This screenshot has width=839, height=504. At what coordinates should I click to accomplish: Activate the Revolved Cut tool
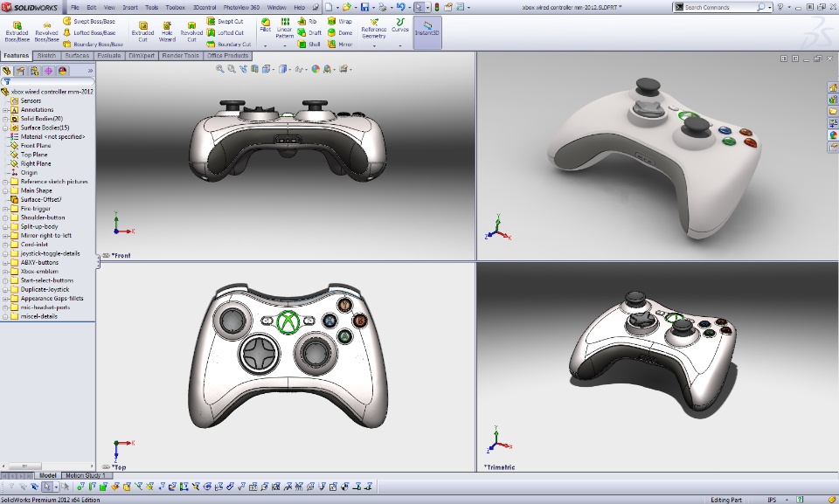191,31
